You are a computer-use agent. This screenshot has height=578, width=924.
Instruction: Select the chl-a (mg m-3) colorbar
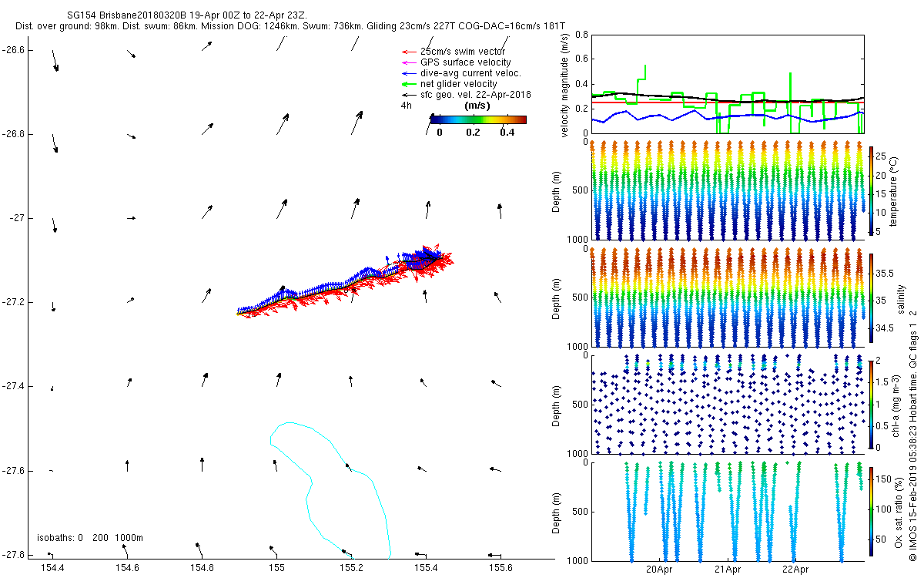872,404
